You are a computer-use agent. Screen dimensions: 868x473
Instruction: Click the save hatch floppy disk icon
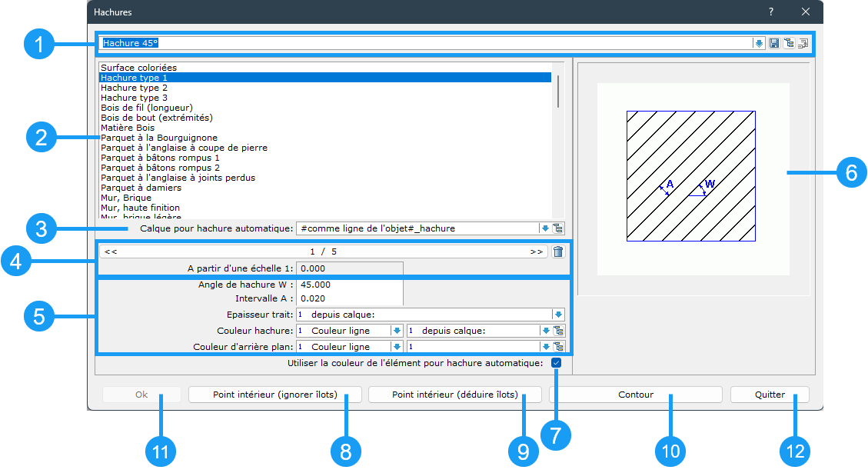point(774,44)
